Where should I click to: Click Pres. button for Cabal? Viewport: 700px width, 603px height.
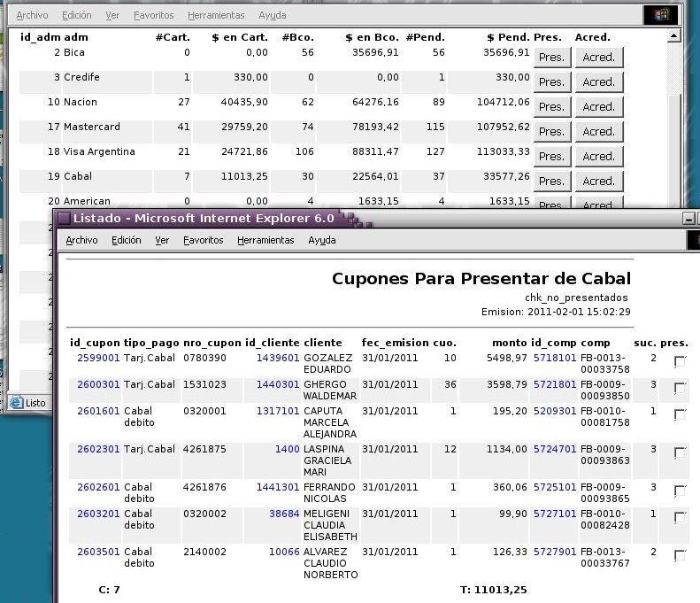pos(552,182)
